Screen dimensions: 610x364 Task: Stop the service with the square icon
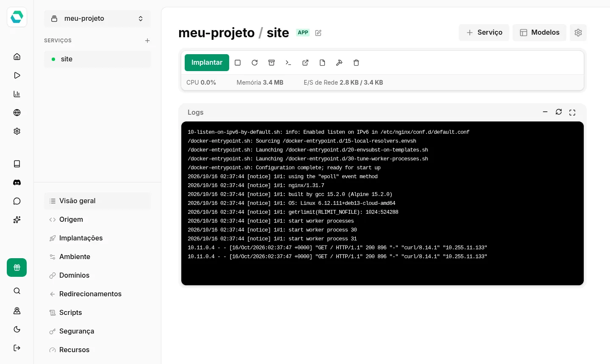click(238, 63)
